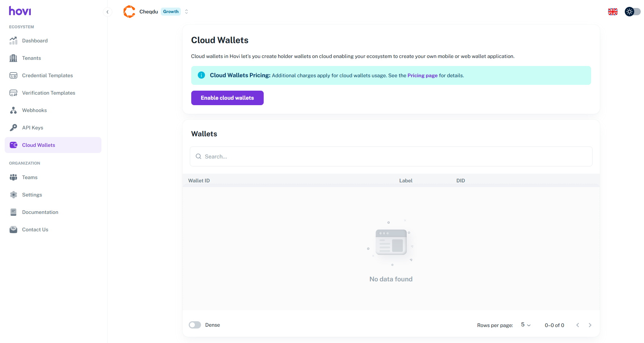Click the Webhooks icon in sidebar
The image size is (644, 343).
[13, 110]
